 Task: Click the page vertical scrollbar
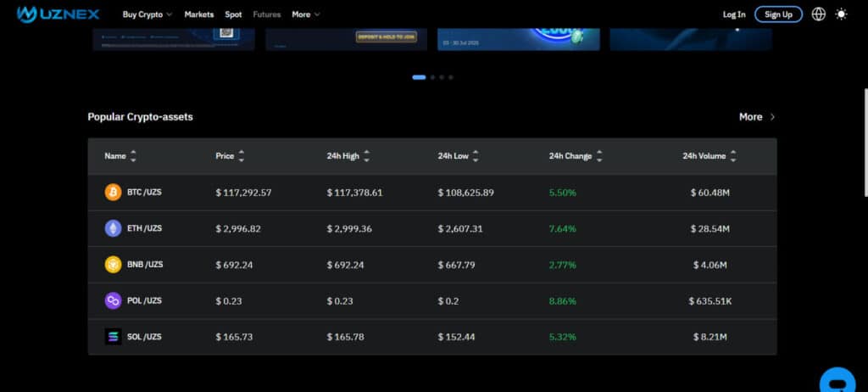point(865,143)
